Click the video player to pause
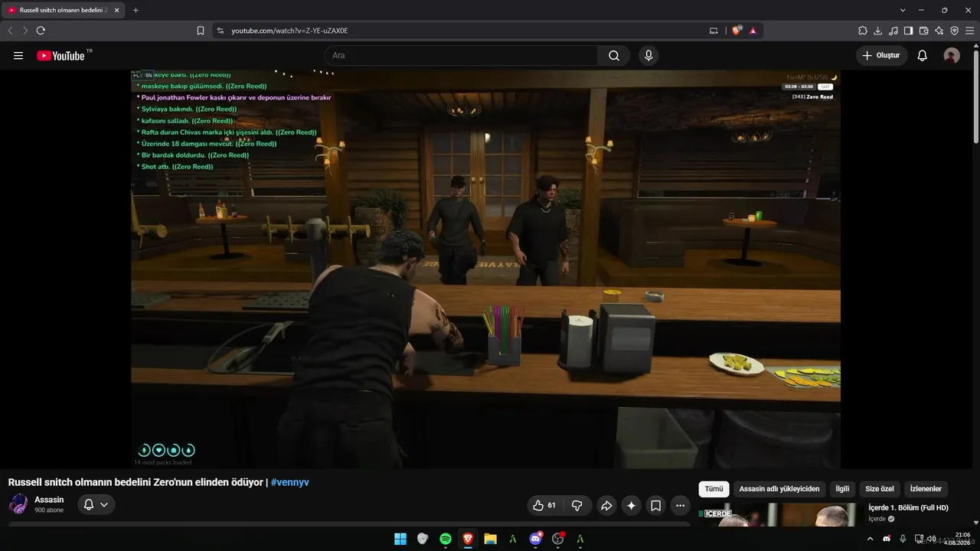Viewport: 980px width, 551px height. pyautogui.click(x=485, y=269)
